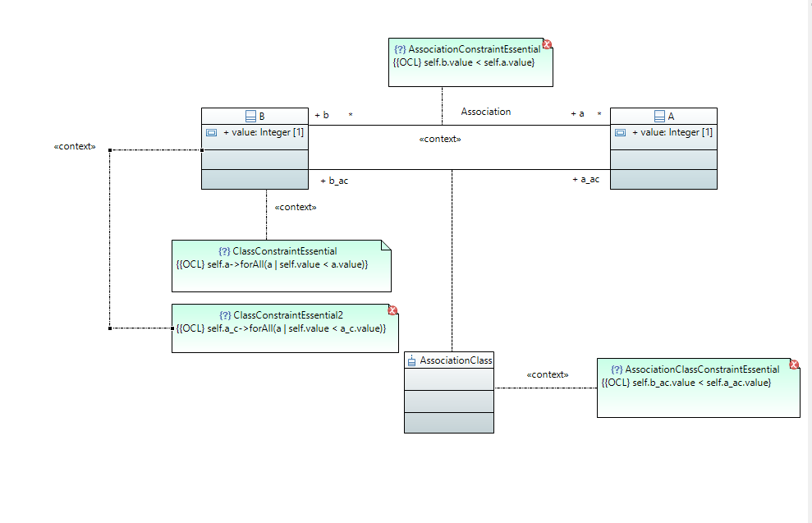The width and height of the screenshot is (812, 523).
Task: Click constraint icon of AssociationClassConstraintEssential
Action: [617, 369]
